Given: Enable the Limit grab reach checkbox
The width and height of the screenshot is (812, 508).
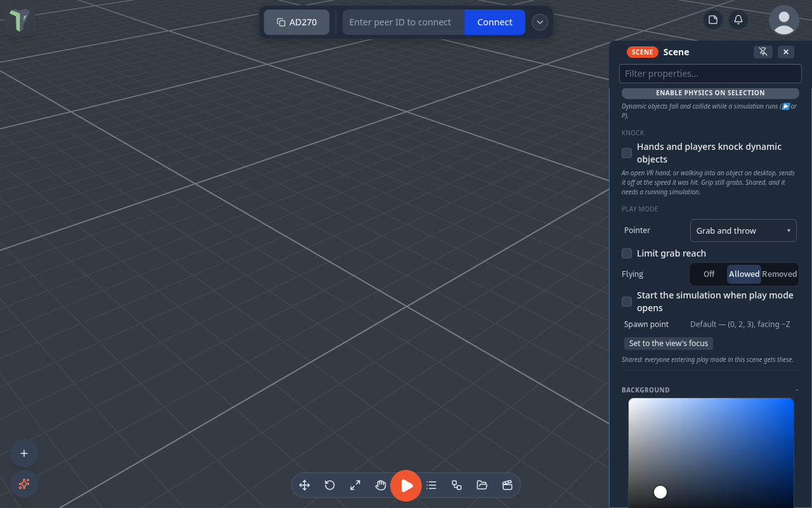Looking at the screenshot, I should click(627, 253).
